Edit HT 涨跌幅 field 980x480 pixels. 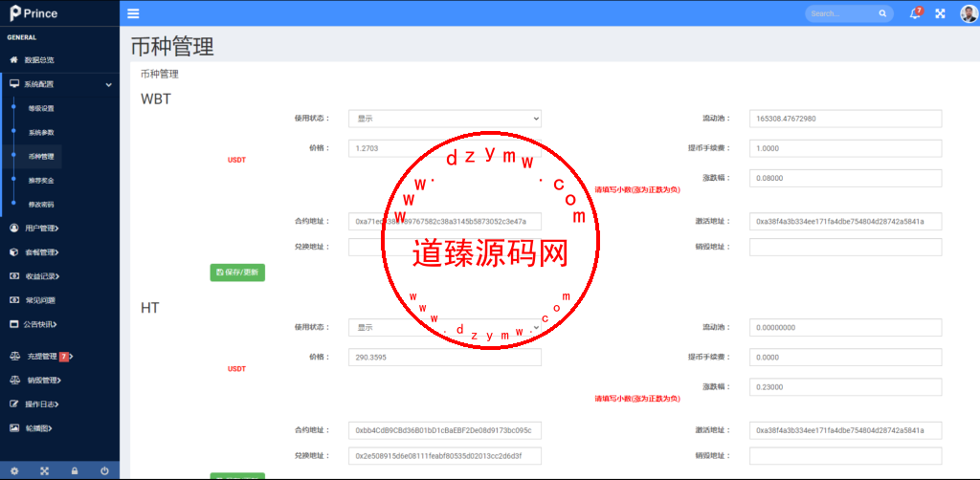pos(846,387)
